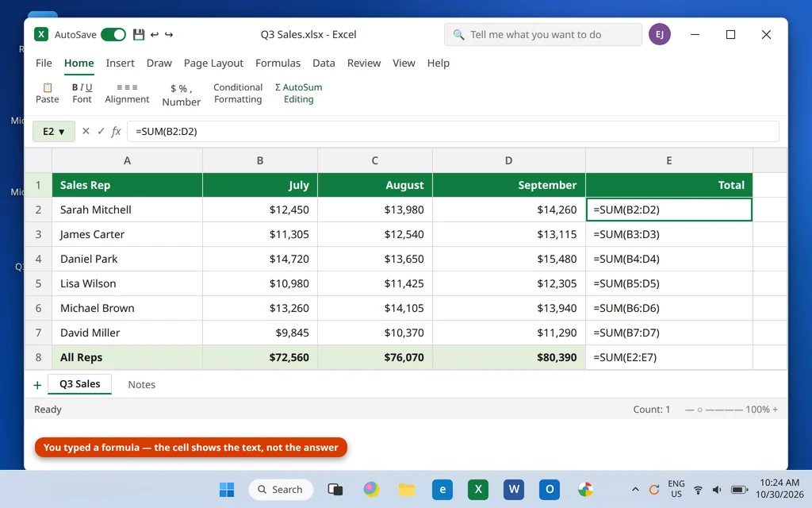Switch to the Insert tab
Image resolution: width=812 pixels, height=508 pixels.
tap(121, 63)
